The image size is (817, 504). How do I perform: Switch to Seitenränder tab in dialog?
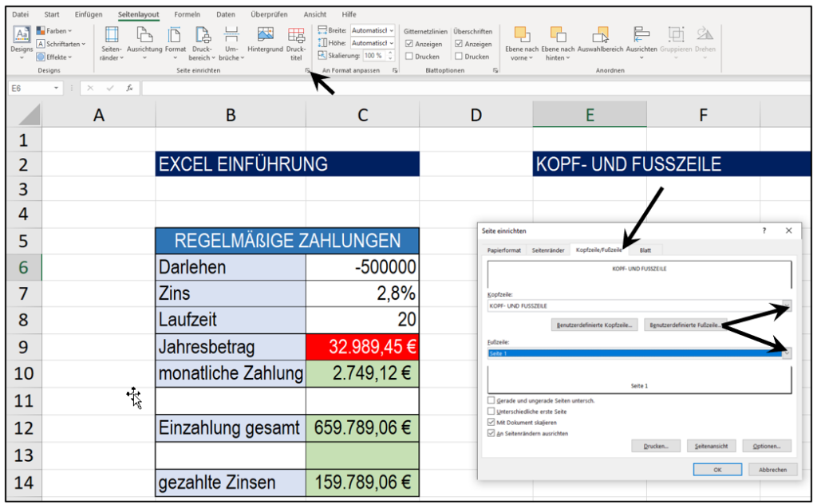pos(548,250)
